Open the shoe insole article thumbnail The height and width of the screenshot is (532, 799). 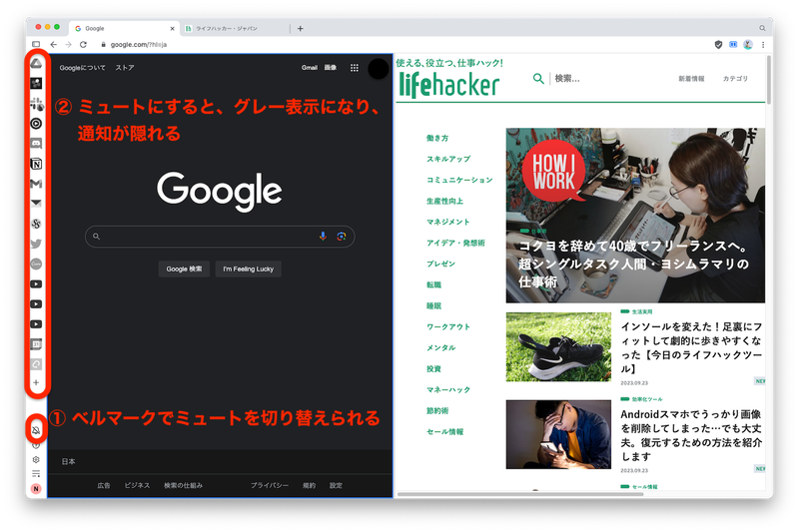coord(558,346)
